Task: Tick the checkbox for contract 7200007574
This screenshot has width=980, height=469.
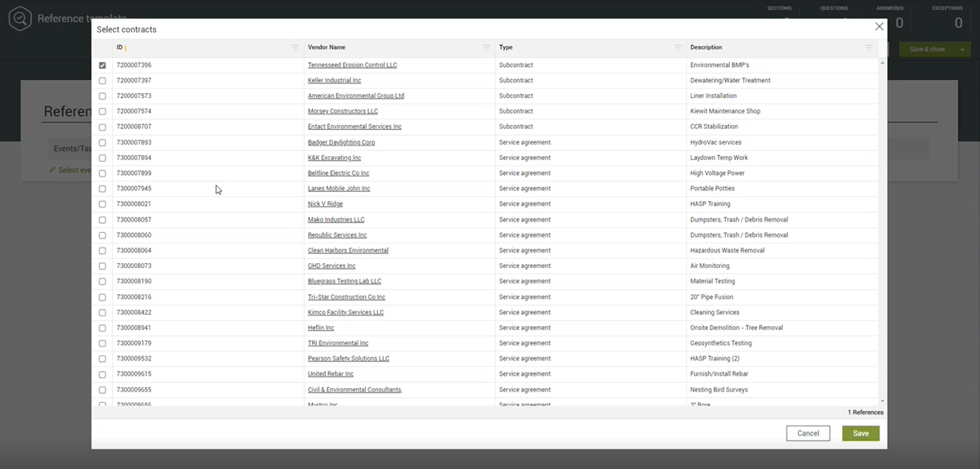Action: [102, 112]
